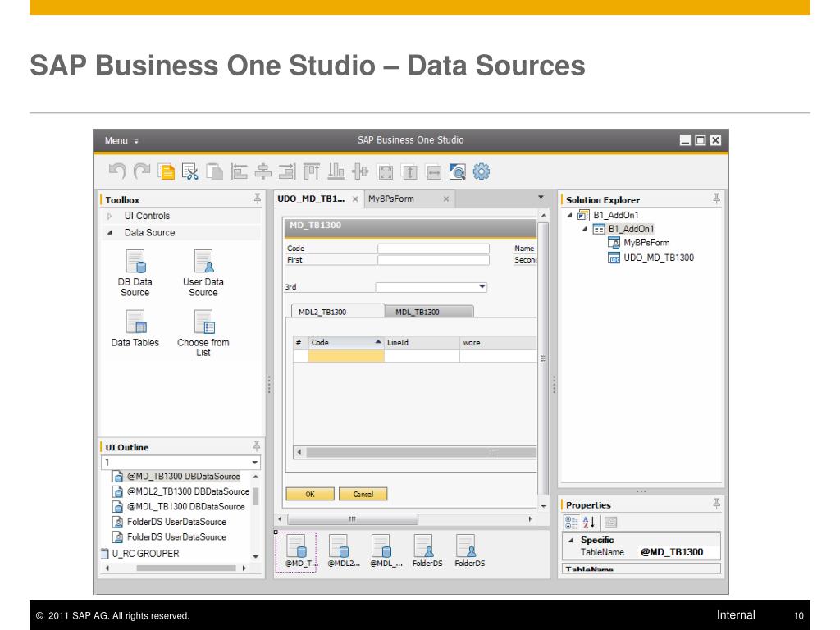Collapse the nested B1_AddOn1 project node
The image size is (840, 630).
585,229
